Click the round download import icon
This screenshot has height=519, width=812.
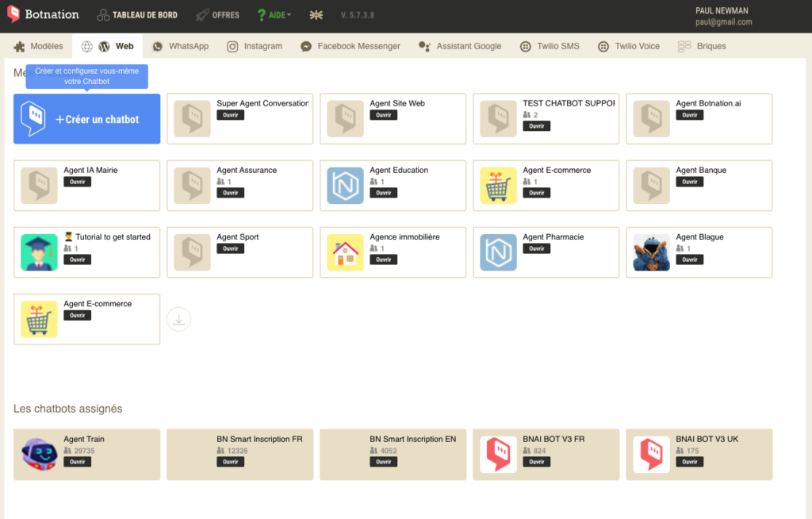(178, 319)
